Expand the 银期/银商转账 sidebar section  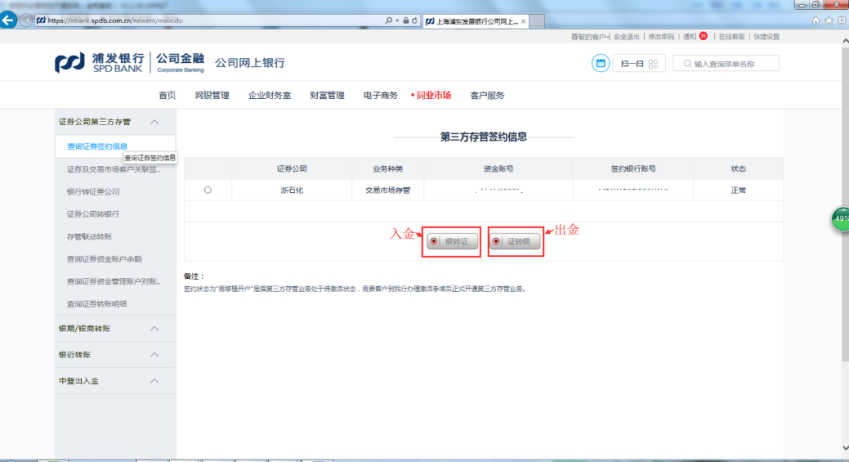(154, 328)
